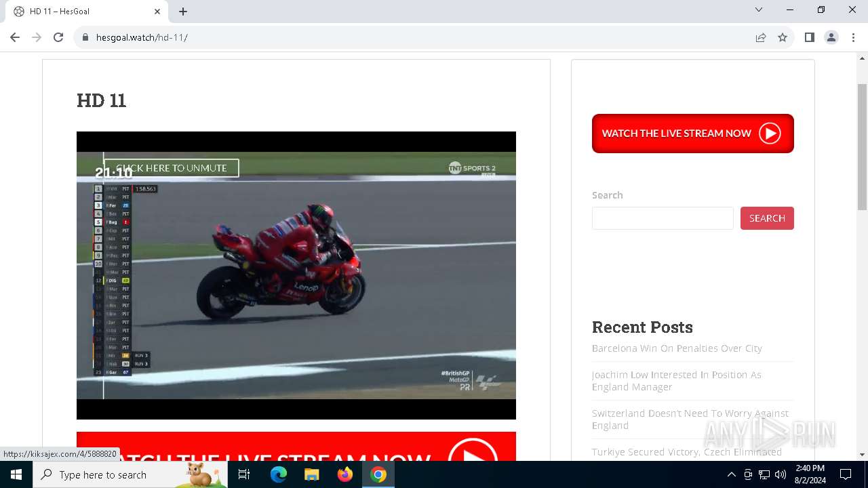
Task: Open Task View from the taskbar
Action: 244,474
